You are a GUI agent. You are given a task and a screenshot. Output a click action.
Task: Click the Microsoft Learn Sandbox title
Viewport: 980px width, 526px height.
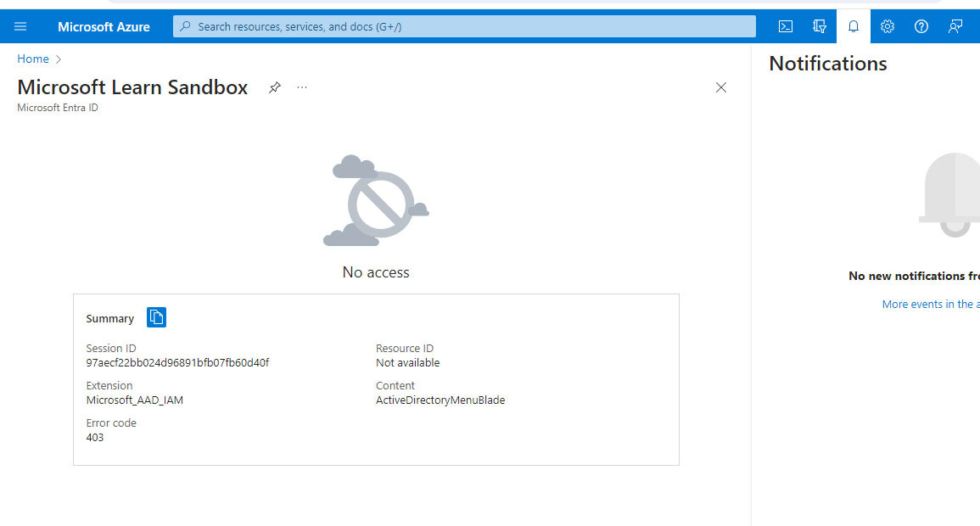[132, 87]
